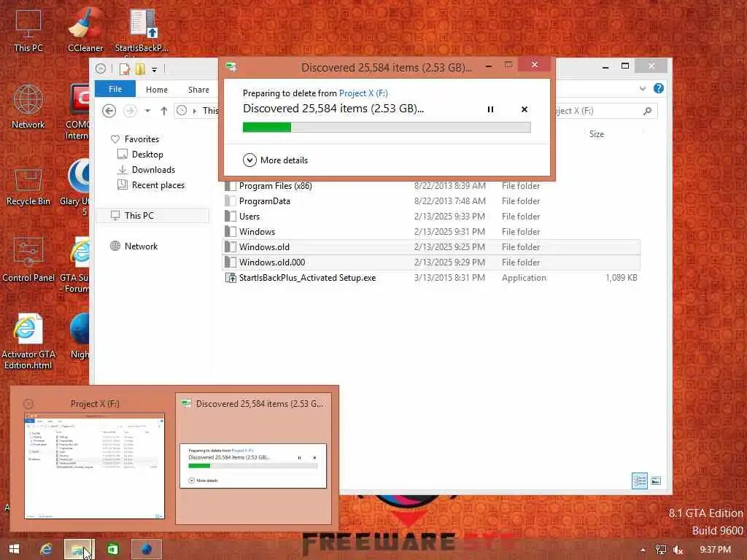747x560 pixels.
Task: Select the Windows.old folder
Action: [432, 246]
